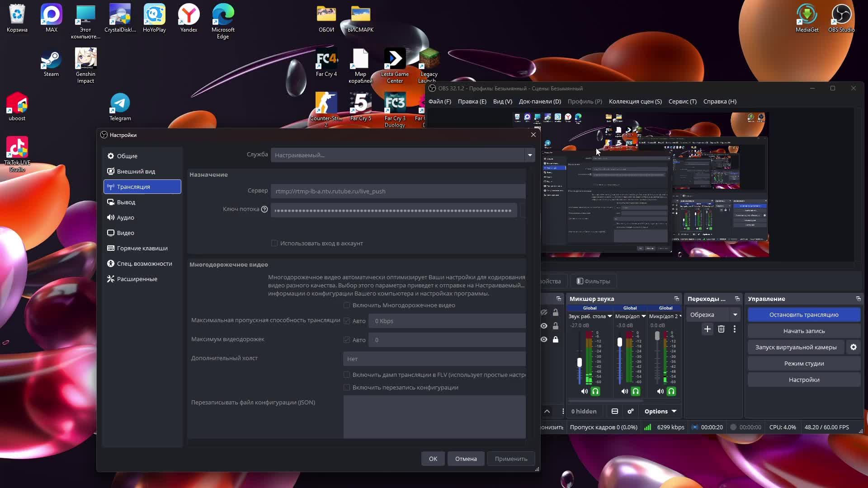This screenshot has width=868, height=488.
Task: Open Звук раб. стола channel dropdown arrow
Action: 610,316
